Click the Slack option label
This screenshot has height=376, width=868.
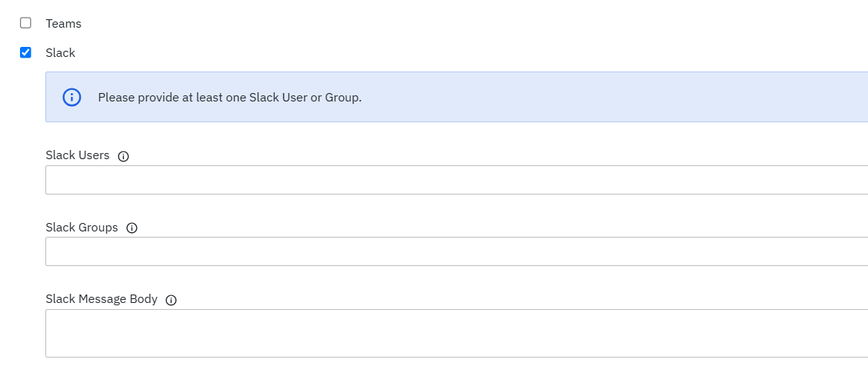click(x=60, y=53)
